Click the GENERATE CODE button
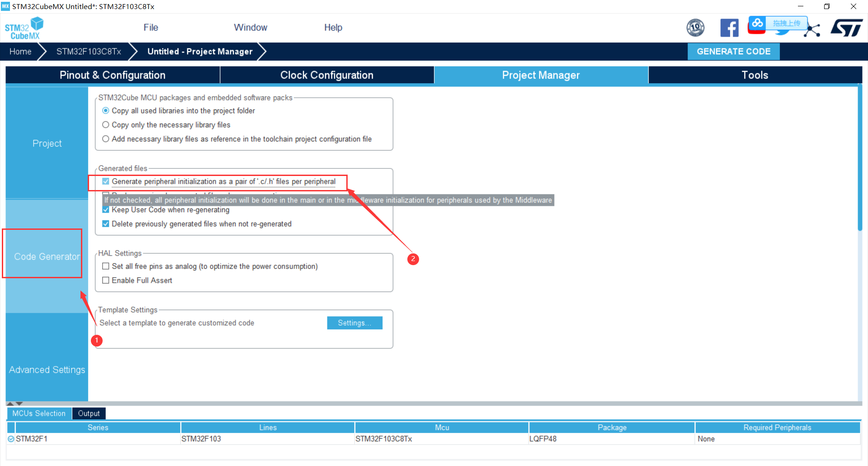Image resolution: width=868 pixels, height=466 pixels. pyautogui.click(x=733, y=52)
